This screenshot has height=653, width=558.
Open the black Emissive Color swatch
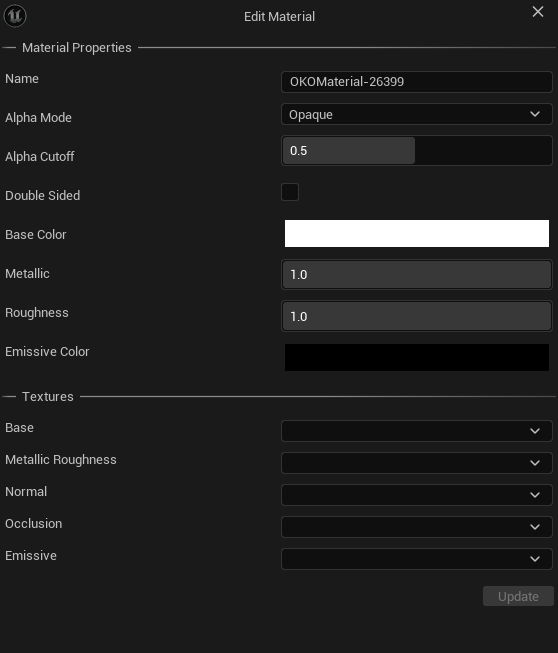(417, 357)
